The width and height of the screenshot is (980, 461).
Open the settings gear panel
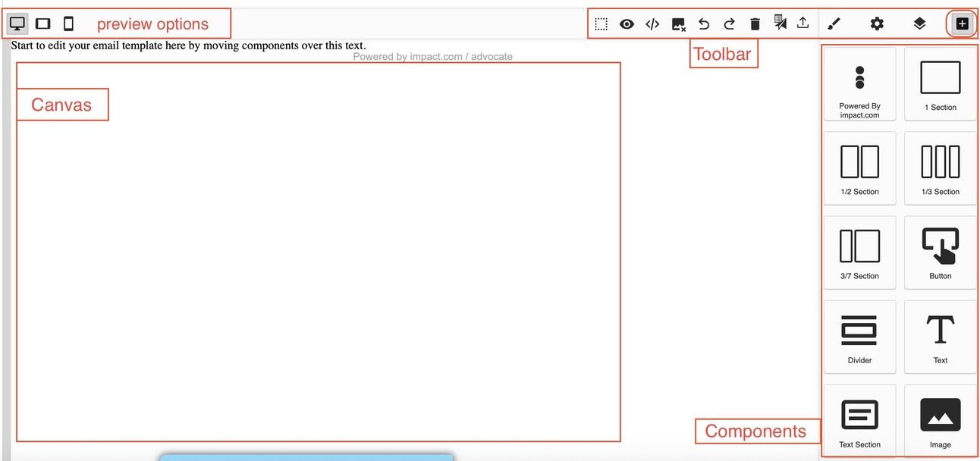point(877,24)
